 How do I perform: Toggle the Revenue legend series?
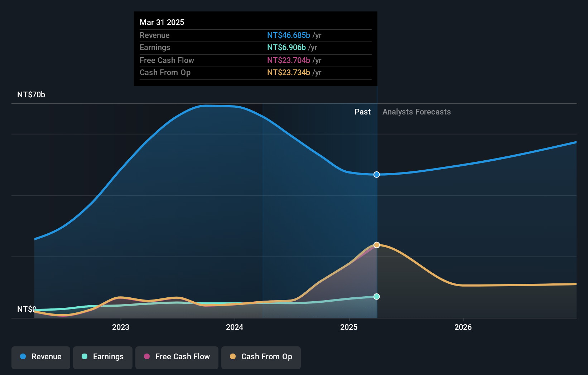(41, 357)
